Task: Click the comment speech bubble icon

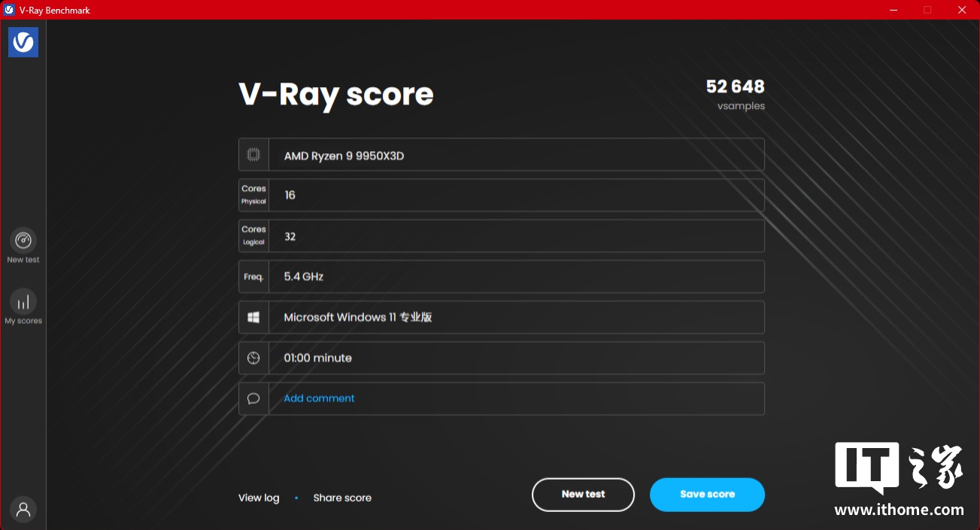Action: (253, 399)
